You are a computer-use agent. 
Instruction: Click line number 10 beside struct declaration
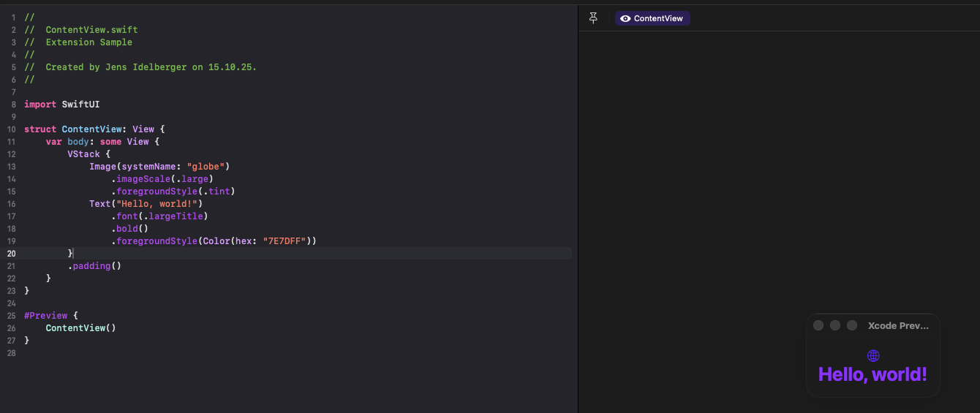(x=11, y=129)
